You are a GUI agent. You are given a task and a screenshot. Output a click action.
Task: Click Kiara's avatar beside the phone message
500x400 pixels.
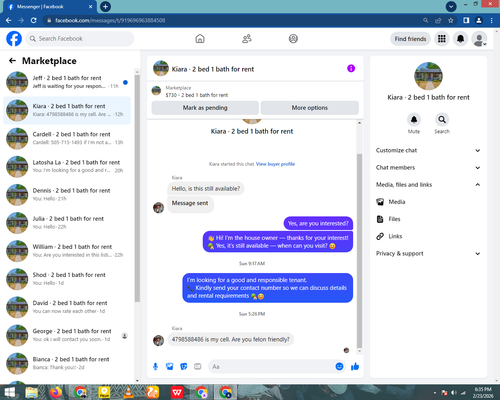(x=158, y=340)
